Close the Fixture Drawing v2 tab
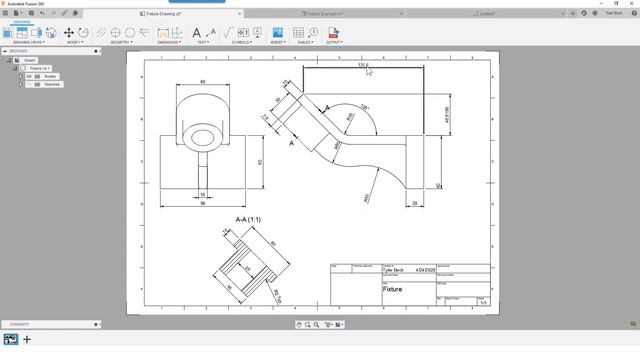 240,13
